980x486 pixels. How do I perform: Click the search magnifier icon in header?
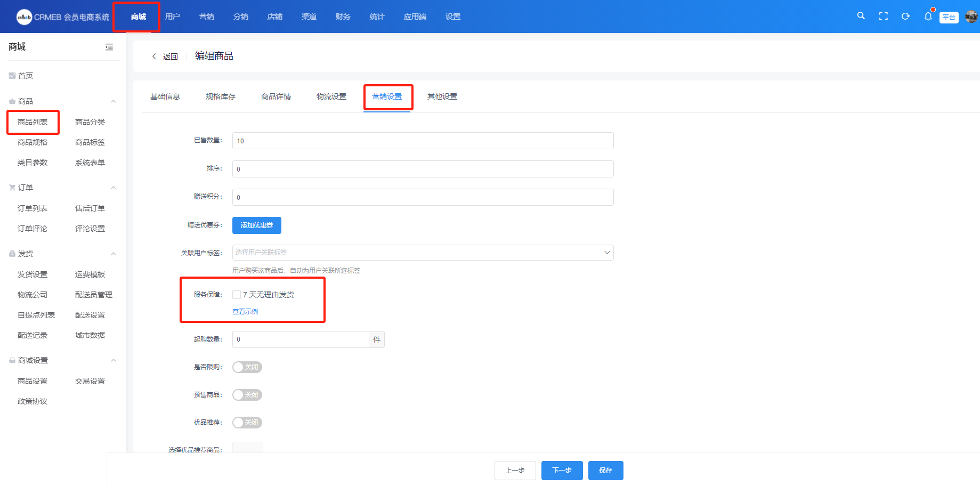[x=861, y=16]
